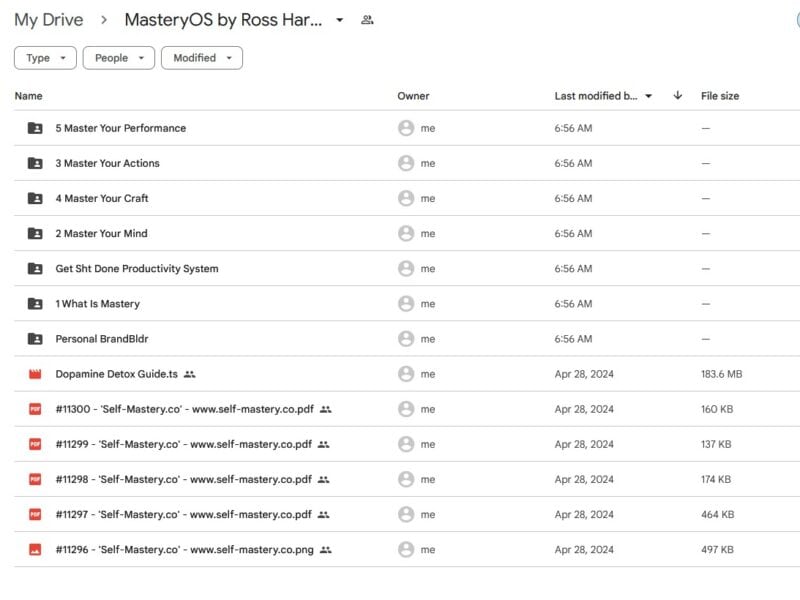This screenshot has height=600, width=800.
Task: Click the folder icon for 2 Master Your Mind
Action: 35,234
